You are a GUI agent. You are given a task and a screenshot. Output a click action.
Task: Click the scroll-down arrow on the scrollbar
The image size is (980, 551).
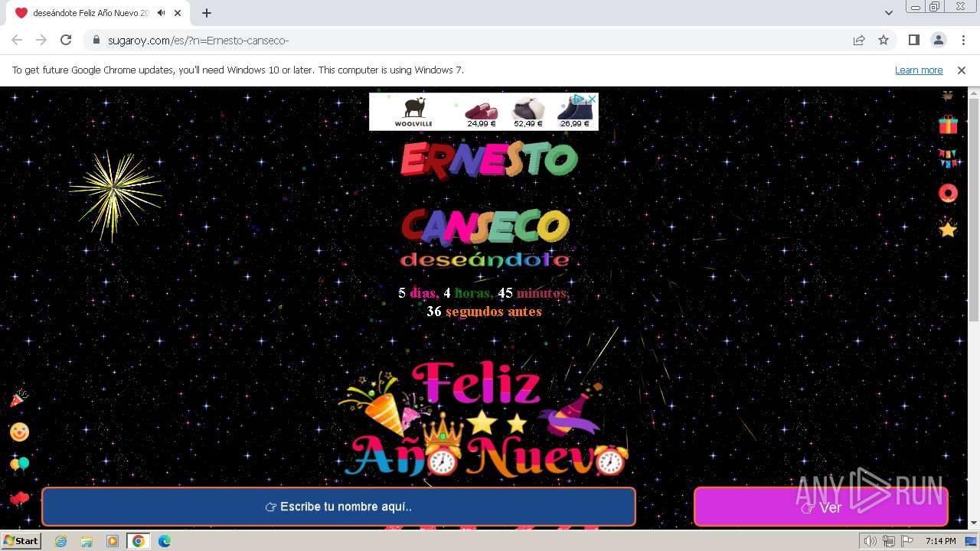pos(974,523)
